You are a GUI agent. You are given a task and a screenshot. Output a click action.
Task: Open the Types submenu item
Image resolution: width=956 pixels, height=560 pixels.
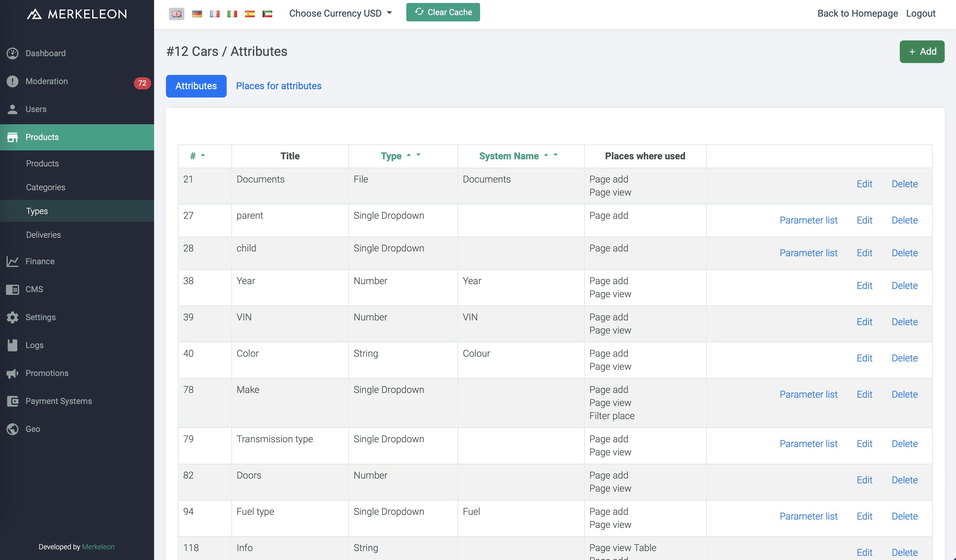click(77, 211)
